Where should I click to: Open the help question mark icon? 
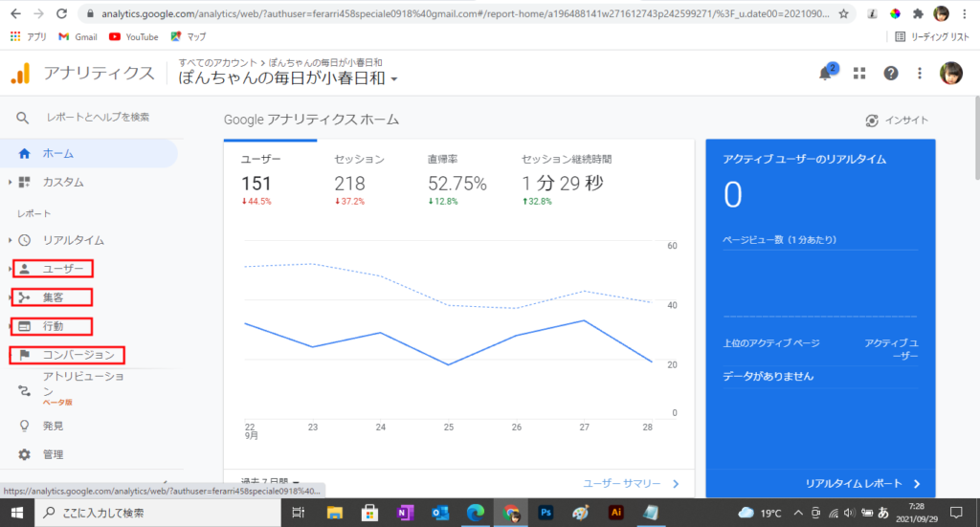pyautogui.click(x=891, y=73)
